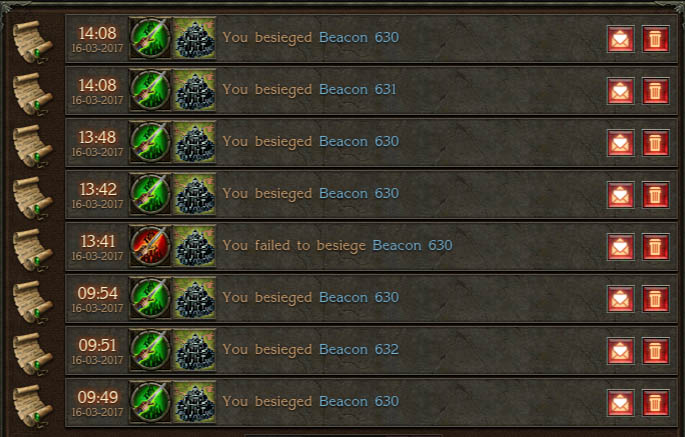685x437 pixels.
Task: Delete the 09:49 Beacon 630 report
Action: (x=655, y=403)
